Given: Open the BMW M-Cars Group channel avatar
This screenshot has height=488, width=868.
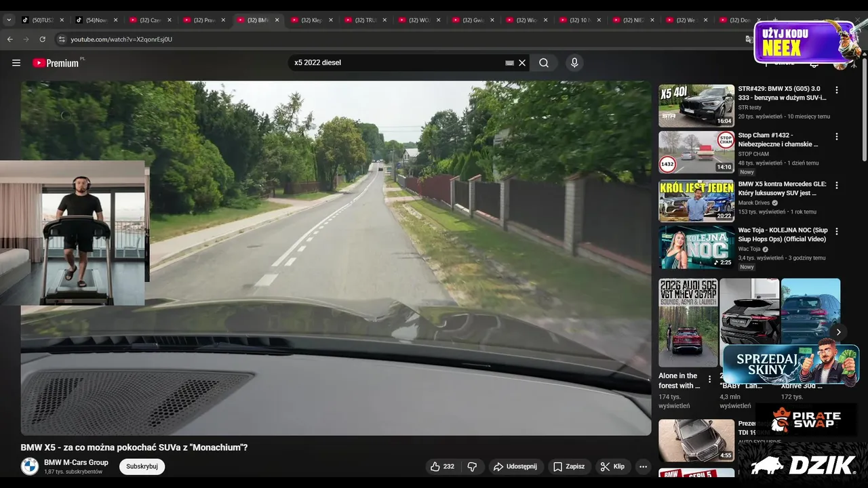Looking at the screenshot, I should (30, 466).
